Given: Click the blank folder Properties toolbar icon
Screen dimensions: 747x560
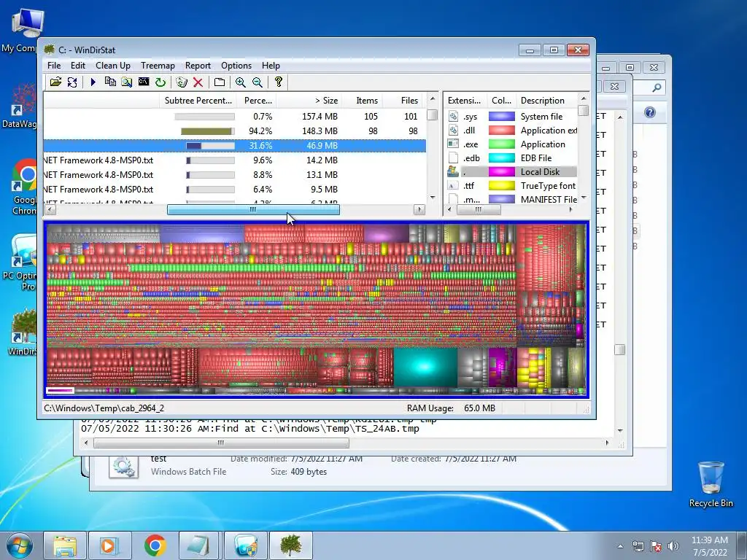Looking at the screenshot, I should click(x=219, y=82).
